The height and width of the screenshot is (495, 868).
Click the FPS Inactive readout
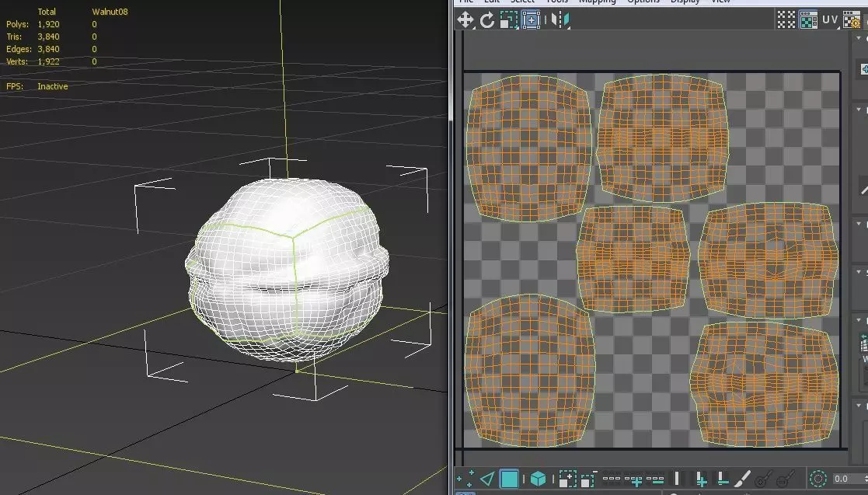click(37, 86)
